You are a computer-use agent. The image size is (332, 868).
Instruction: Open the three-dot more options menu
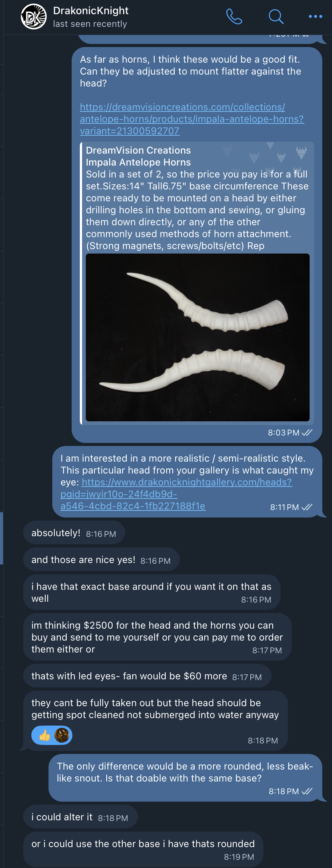coord(315,16)
